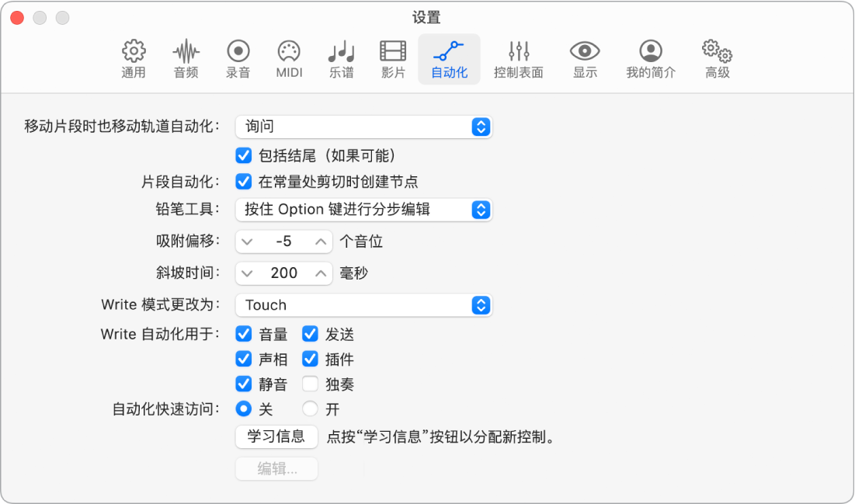This screenshot has height=504, width=855.
Task: Click the dimmed 编辑... button
Action: click(x=276, y=468)
